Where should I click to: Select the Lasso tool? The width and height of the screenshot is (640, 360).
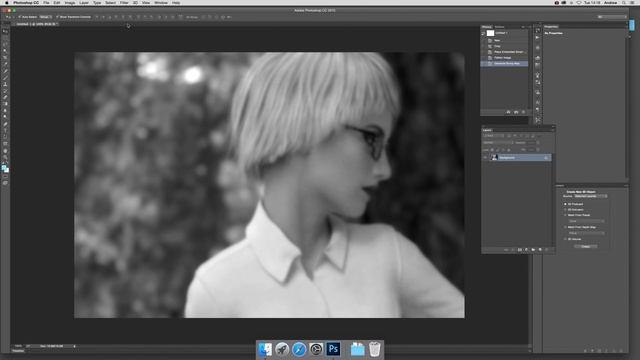(5, 44)
